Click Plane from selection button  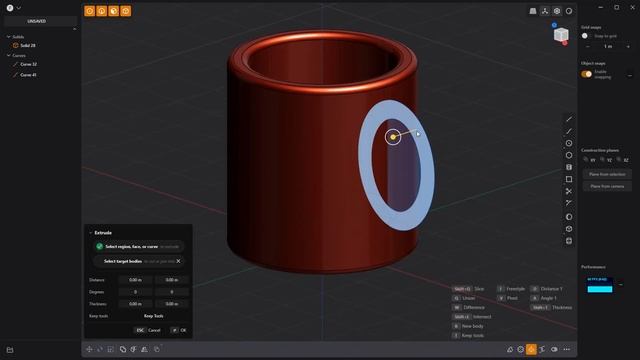(607, 174)
